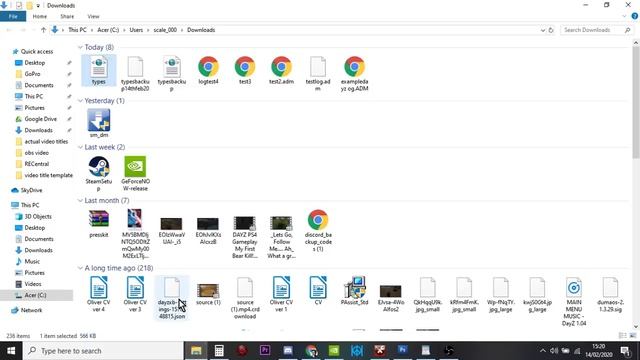Select the SteamSetup installer
This screenshot has width=640, height=360.
(99, 174)
